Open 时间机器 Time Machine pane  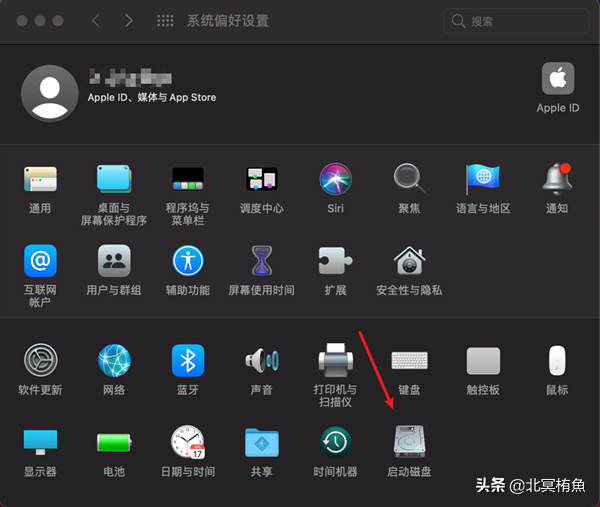[x=336, y=442]
